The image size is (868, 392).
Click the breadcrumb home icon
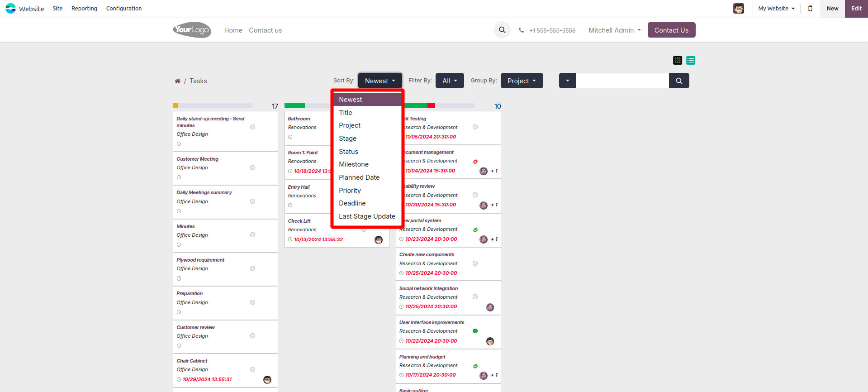177,81
